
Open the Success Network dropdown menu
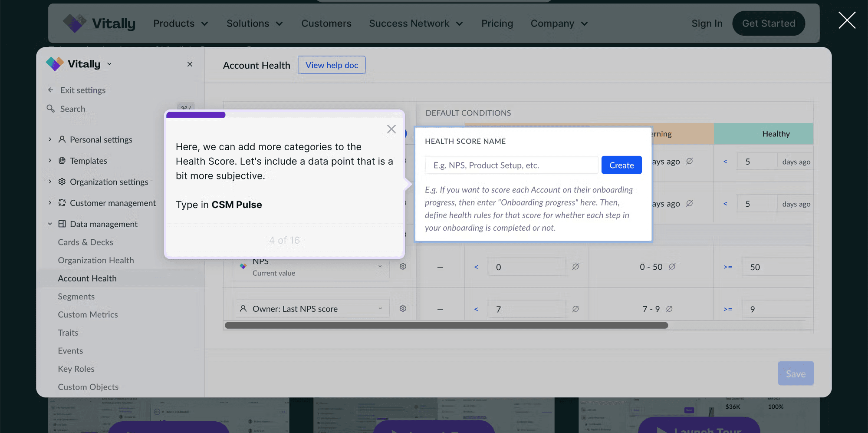pyautogui.click(x=416, y=23)
